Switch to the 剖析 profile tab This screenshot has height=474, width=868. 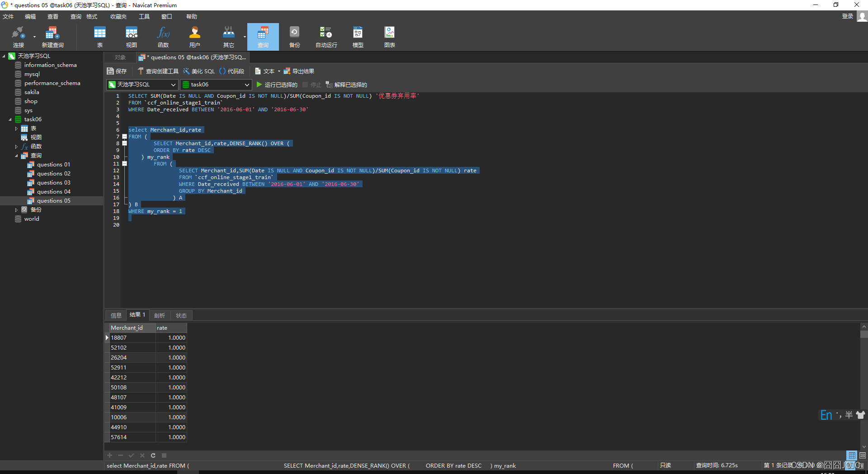[x=160, y=315]
